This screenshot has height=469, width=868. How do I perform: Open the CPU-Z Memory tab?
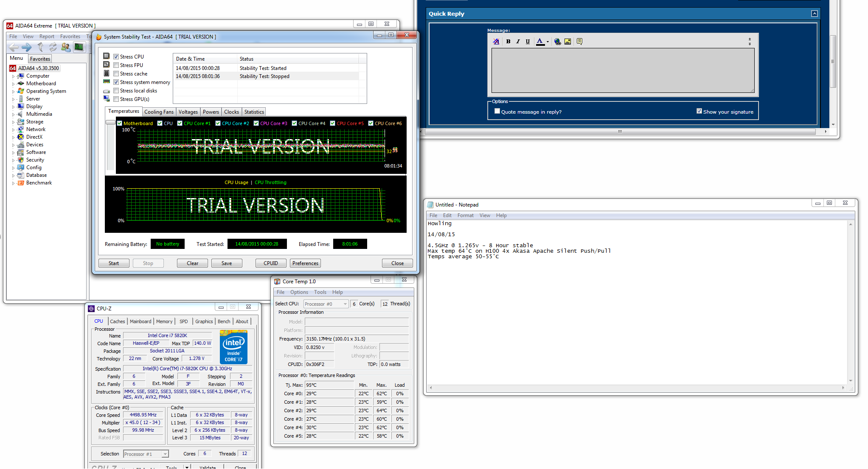coord(164,321)
